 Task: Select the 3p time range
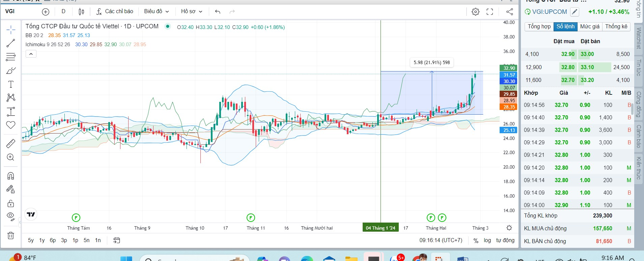click(64, 240)
